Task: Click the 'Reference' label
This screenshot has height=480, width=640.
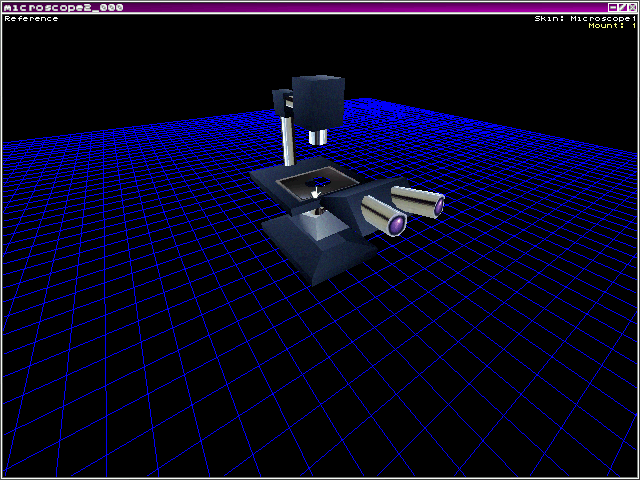Action: 31,18
